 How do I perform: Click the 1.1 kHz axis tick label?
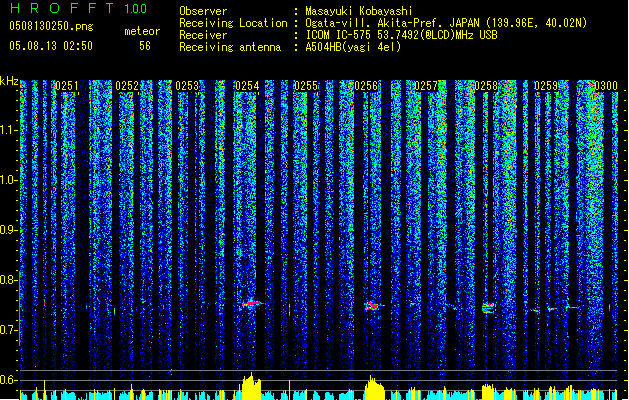8,130
